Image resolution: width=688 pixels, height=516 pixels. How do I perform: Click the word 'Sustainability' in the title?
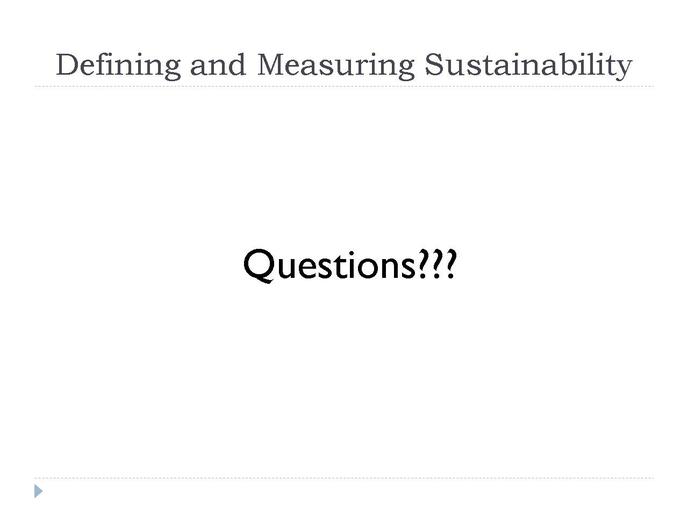click(528, 66)
